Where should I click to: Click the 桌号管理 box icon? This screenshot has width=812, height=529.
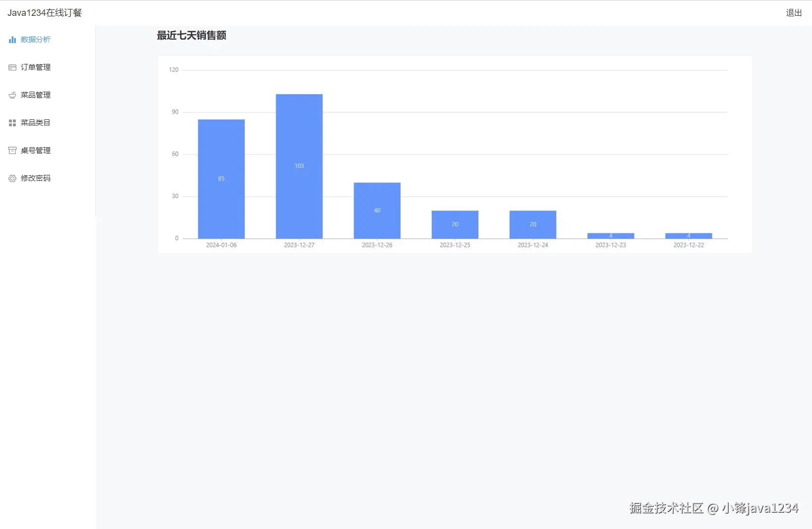[x=12, y=151]
